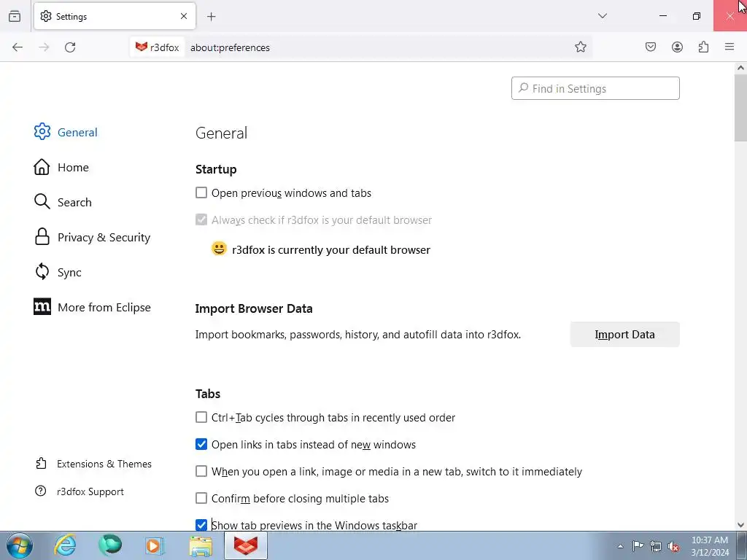
Task: Open Windows Explorer folder from taskbar
Action: coord(201,545)
